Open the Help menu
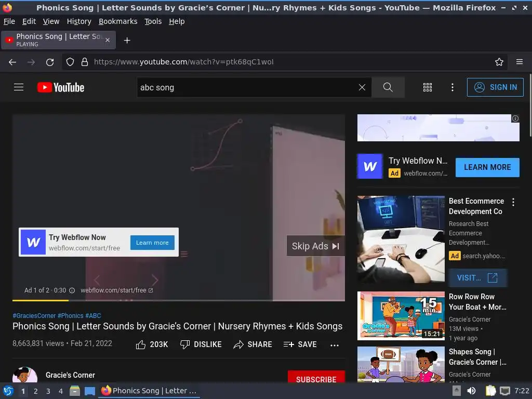 177,21
